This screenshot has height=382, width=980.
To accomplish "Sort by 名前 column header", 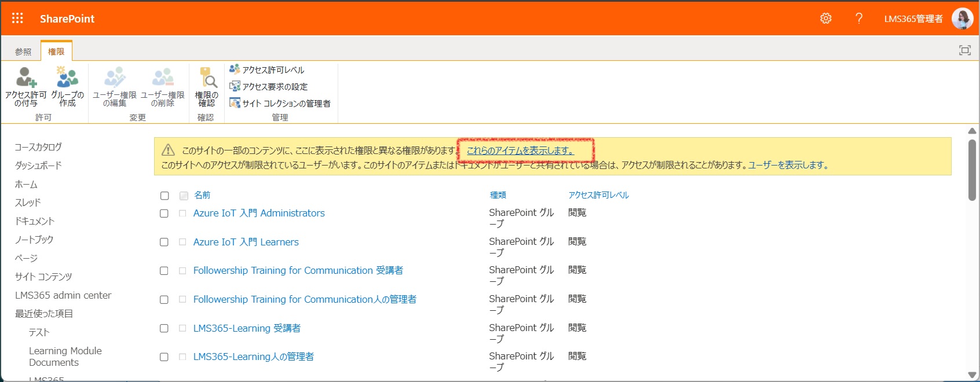I will pos(202,195).
